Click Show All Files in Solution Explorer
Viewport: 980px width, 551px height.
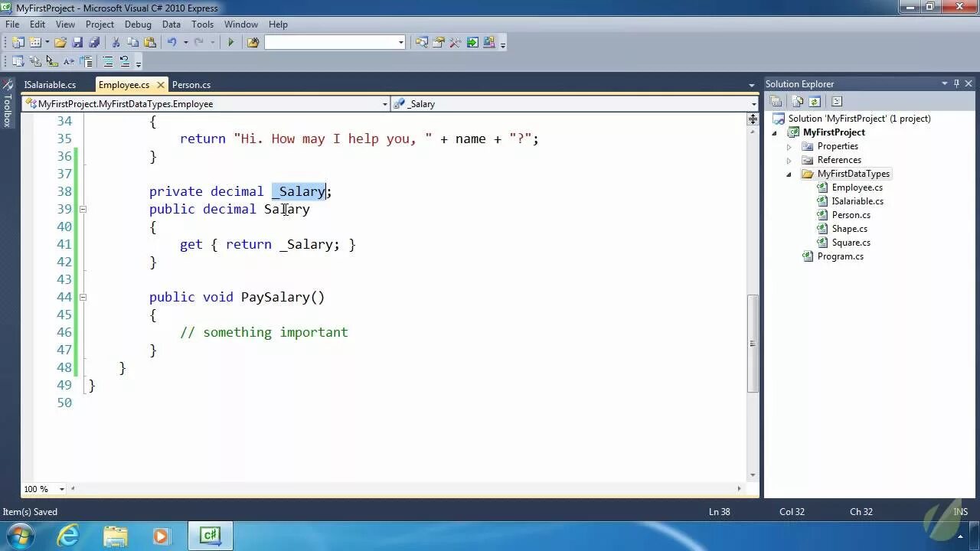[798, 101]
